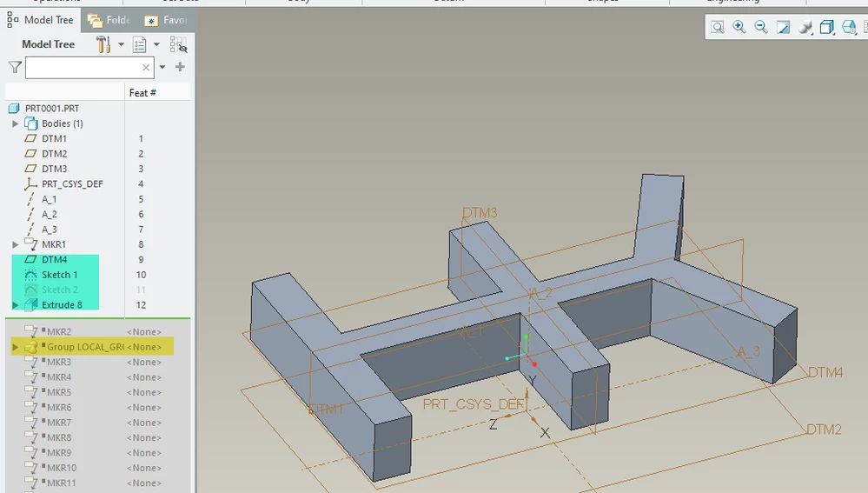Open the filter field dropdown arrow
This screenshot has height=493, width=868.
pos(162,67)
